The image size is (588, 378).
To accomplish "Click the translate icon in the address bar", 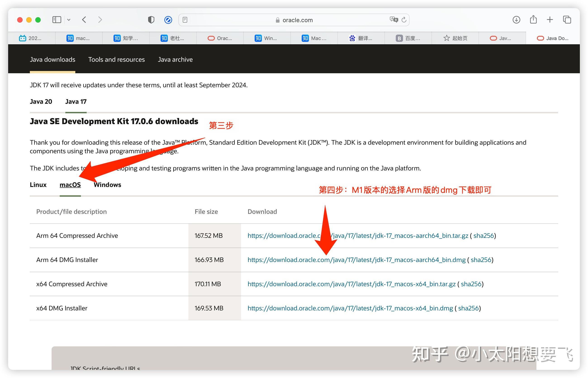I will (394, 19).
